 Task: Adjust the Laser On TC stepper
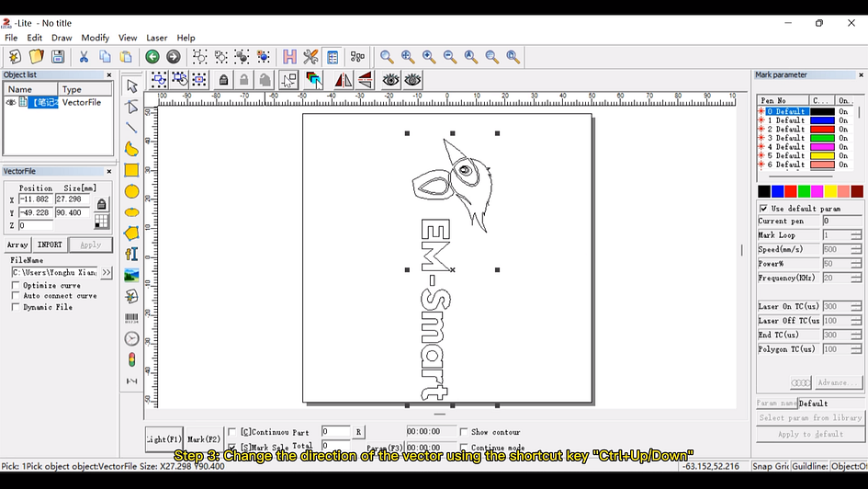(856, 306)
